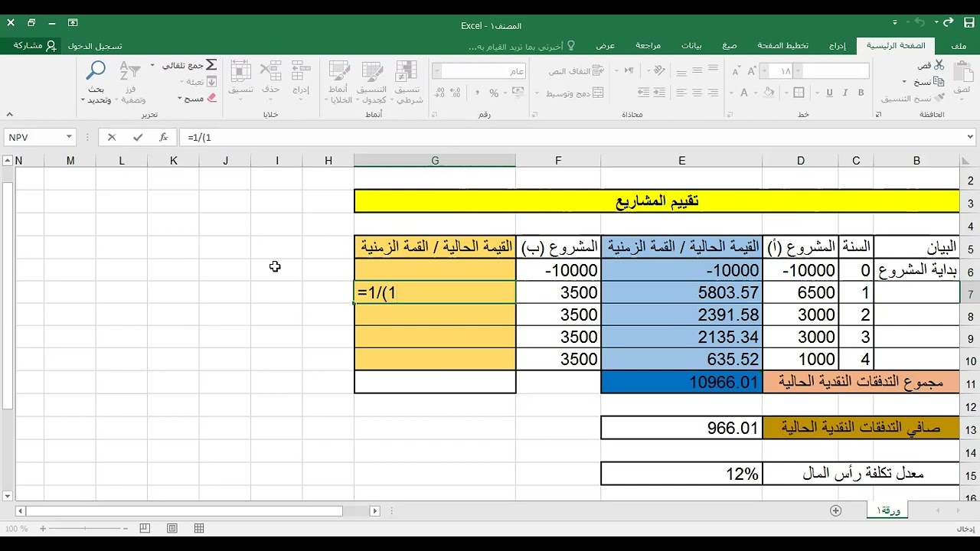980x551 pixels.
Task: Click Format cells (تنسيق) icon
Action: pos(241,72)
